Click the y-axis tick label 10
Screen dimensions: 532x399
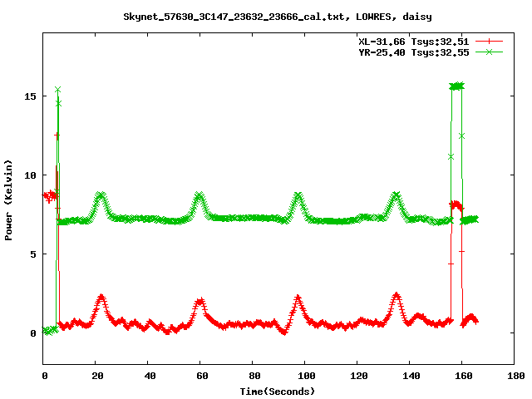coord(30,175)
